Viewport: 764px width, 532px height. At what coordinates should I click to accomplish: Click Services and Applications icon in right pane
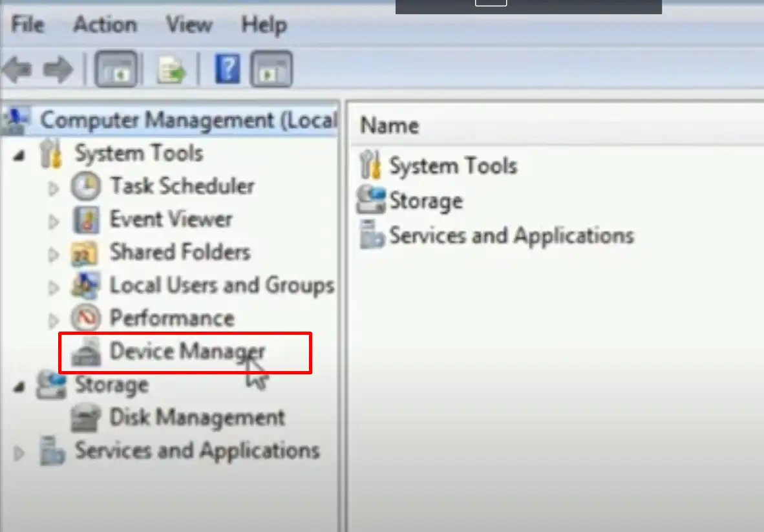pos(371,235)
